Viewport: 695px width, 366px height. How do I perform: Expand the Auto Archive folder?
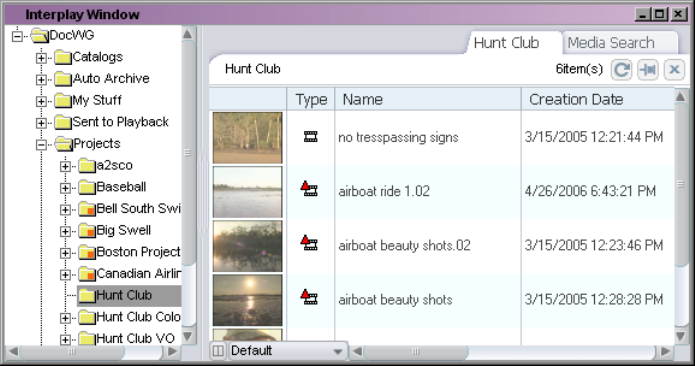tap(41, 80)
